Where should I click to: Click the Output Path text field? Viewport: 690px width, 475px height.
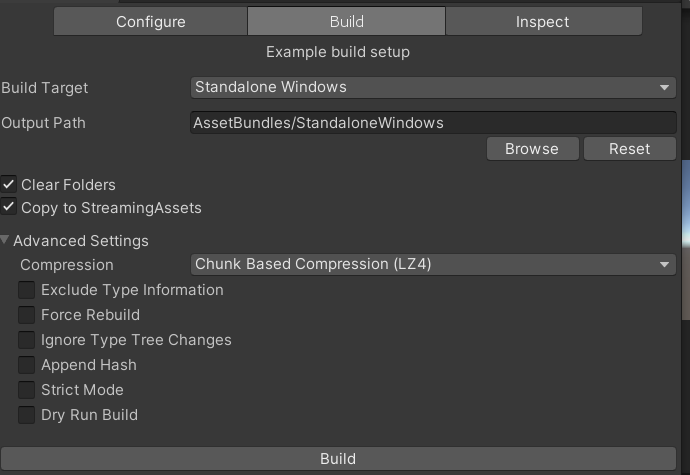[433, 123]
